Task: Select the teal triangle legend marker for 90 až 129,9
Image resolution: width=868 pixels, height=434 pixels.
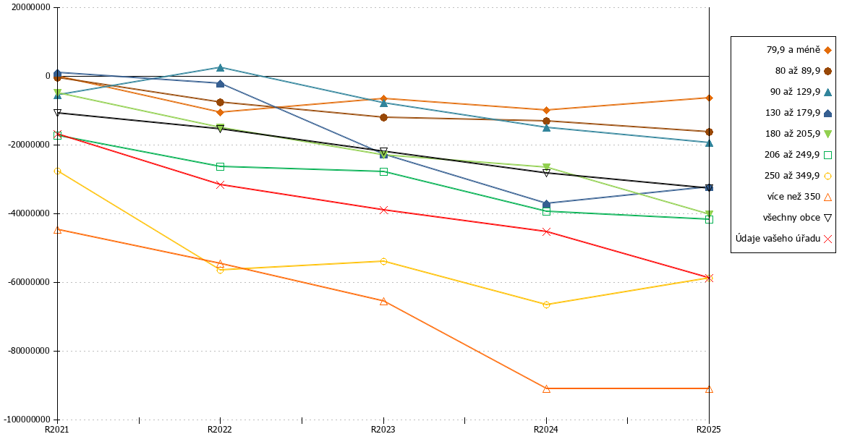Action: (x=827, y=92)
